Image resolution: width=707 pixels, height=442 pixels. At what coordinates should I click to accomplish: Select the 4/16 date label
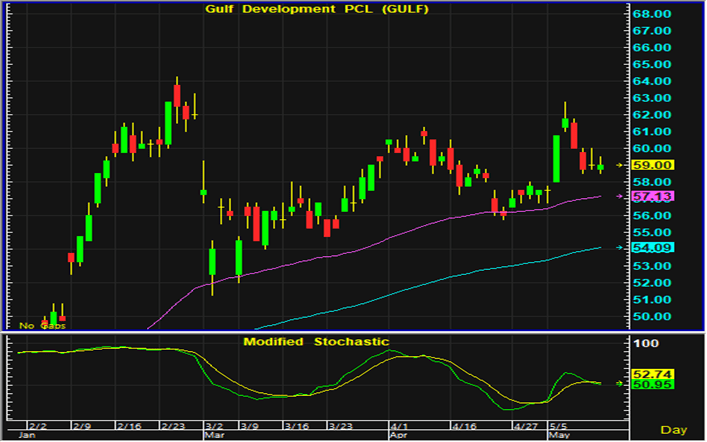[463, 426]
